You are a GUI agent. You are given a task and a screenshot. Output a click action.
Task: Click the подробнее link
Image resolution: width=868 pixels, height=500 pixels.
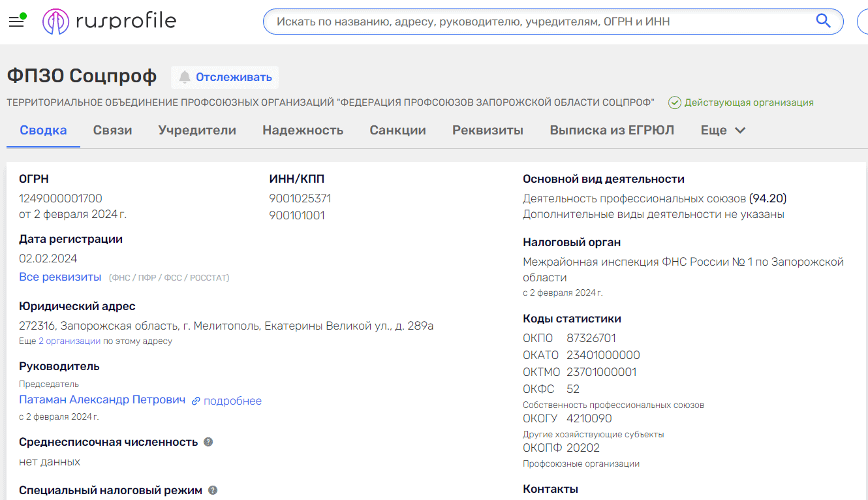click(232, 401)
